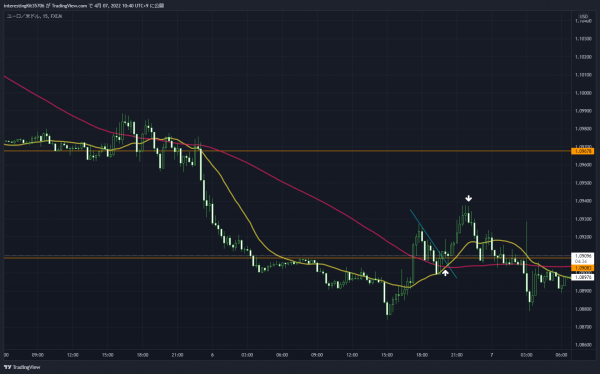Click the white 1.08976 price label
Image resolution: width=600 pixels, height=374 pixels.
[x=583, y=277]
